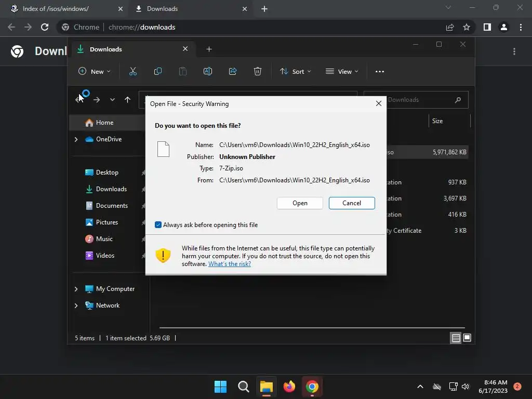532x399 pixels.
Task: Select Home in the navigation pane
Action: pos(107,123)
